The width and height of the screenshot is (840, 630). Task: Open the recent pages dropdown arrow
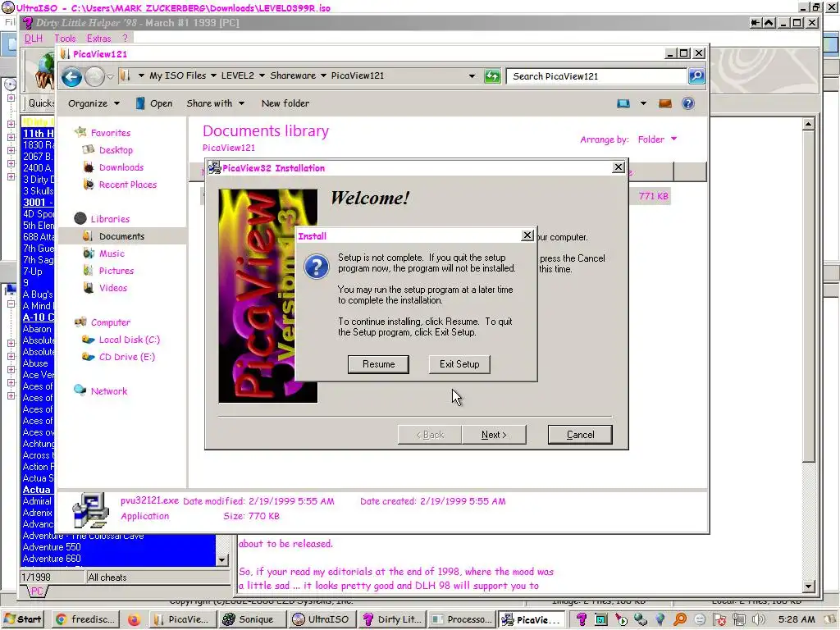[111, 76]
